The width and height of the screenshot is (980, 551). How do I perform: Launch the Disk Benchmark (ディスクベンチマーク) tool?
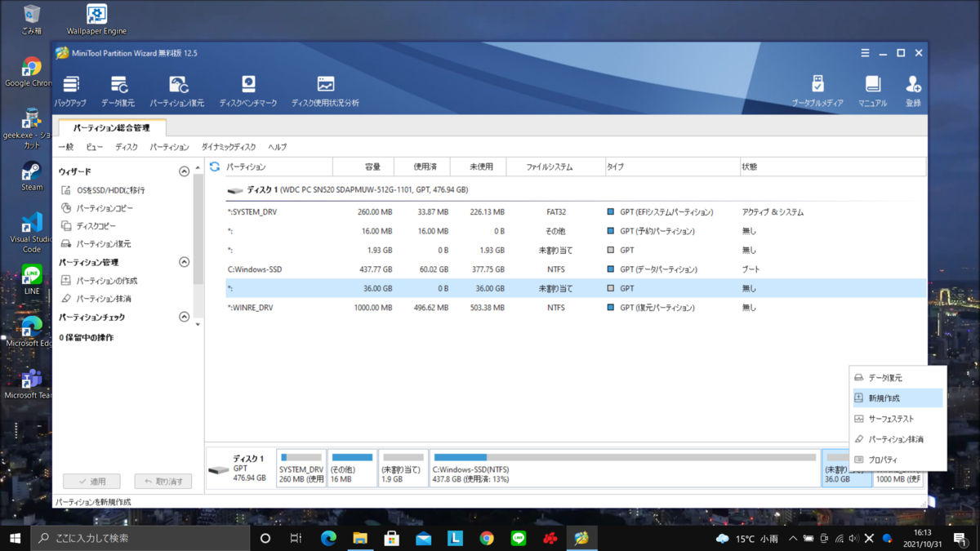point(248,91)
